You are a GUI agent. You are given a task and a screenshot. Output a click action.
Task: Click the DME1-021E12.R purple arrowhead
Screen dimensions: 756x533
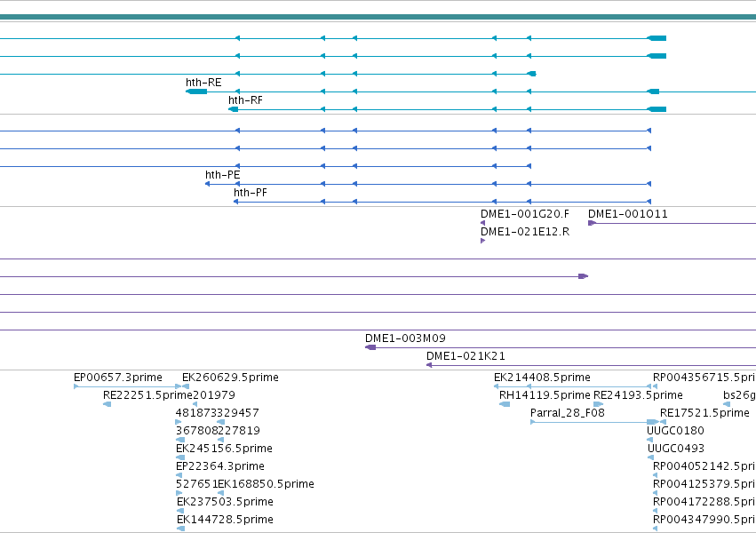(482, 241)
